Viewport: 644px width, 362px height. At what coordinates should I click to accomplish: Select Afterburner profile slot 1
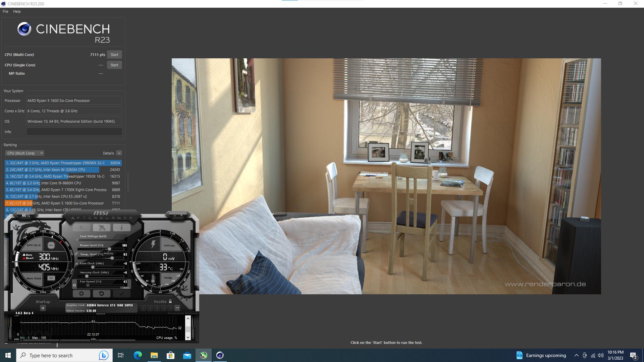tap(144, 308)
